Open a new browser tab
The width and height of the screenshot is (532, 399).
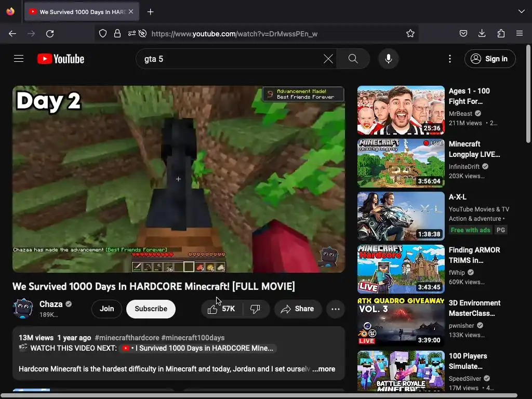coord(150,12)
